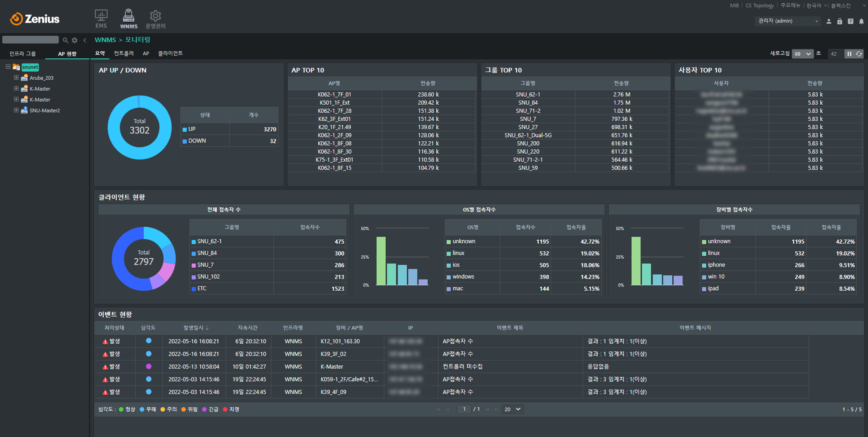Click the manual refresh icon
Viewport: 868px width, 437px height.
pyautogui.click(x=859, y=54)
